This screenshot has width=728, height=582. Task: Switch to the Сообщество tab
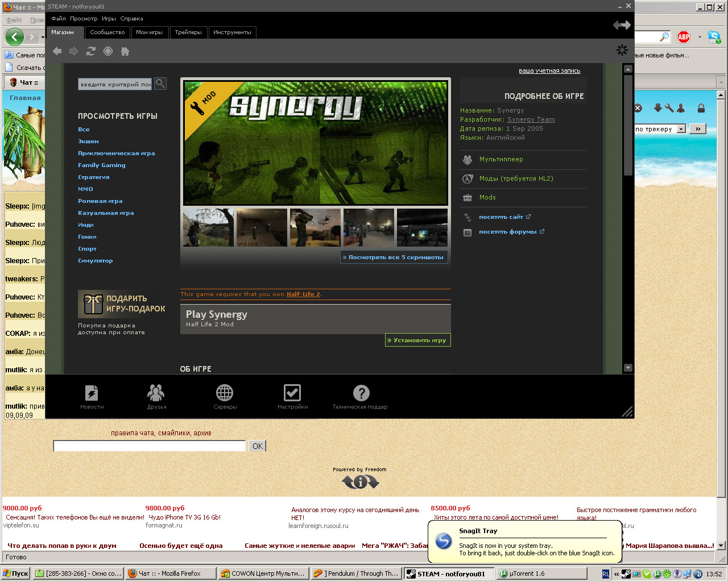(x=107, y=32)
